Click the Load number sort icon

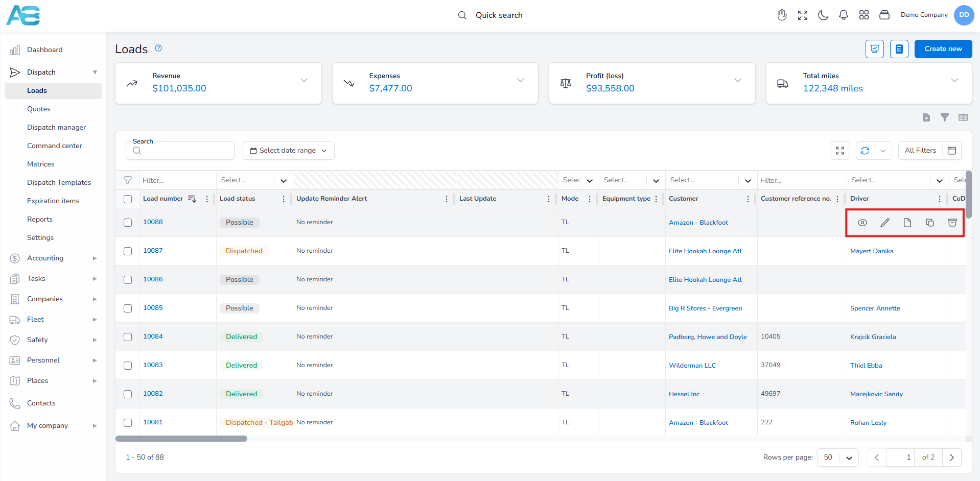(192, 199)
